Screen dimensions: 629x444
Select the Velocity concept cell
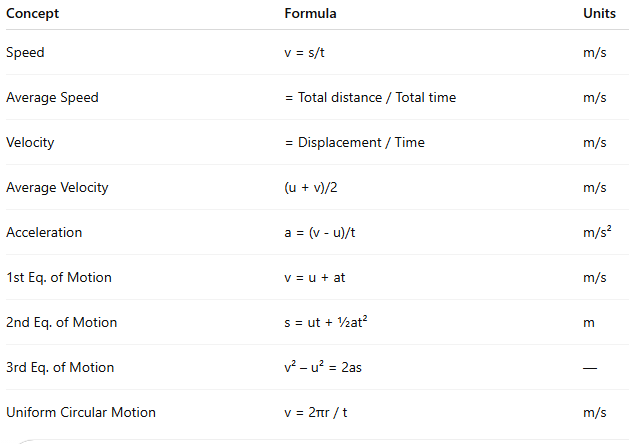pos(30,142)
